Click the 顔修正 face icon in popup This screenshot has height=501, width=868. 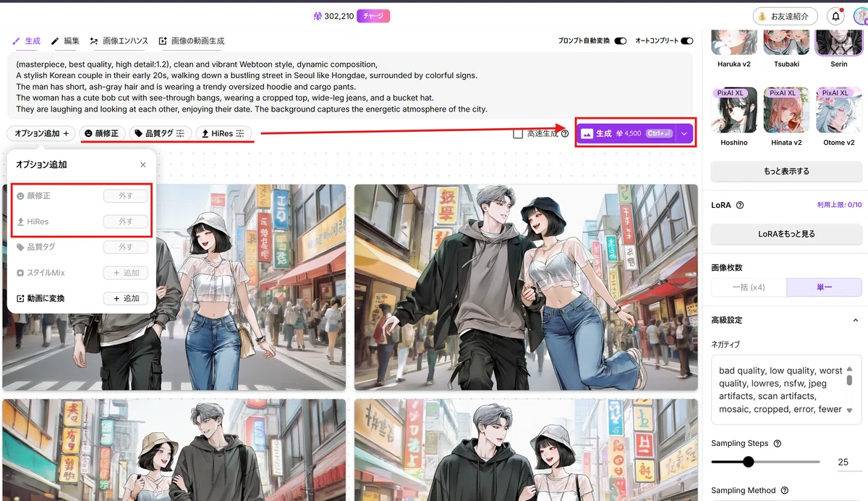tap(20, 196)
